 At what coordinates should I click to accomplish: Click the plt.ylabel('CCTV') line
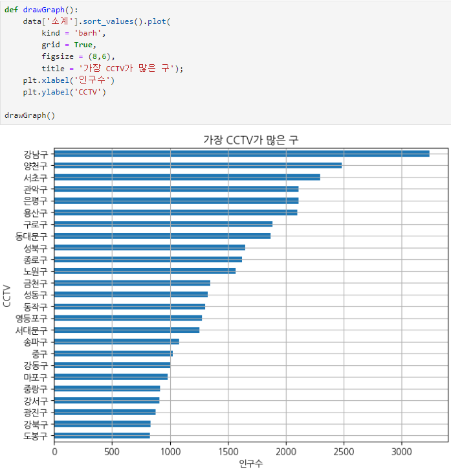pos(64,92)
